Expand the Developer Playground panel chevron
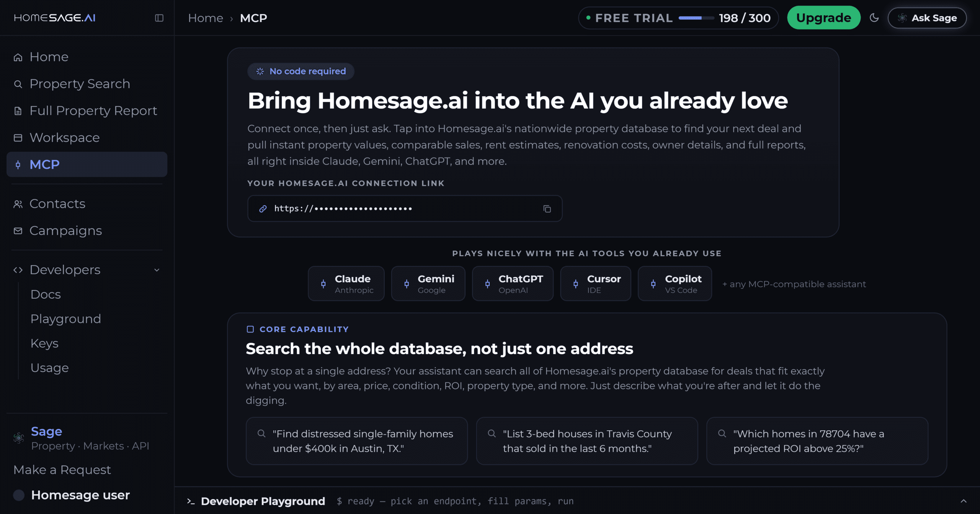Viewport: 980px width, 514px height. click(x=964, y=501)
